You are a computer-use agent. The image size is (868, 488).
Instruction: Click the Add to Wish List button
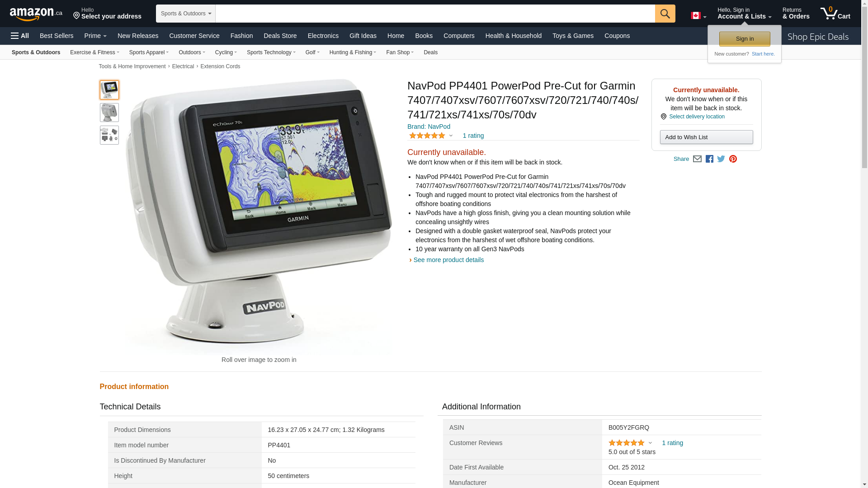point(706,137)
